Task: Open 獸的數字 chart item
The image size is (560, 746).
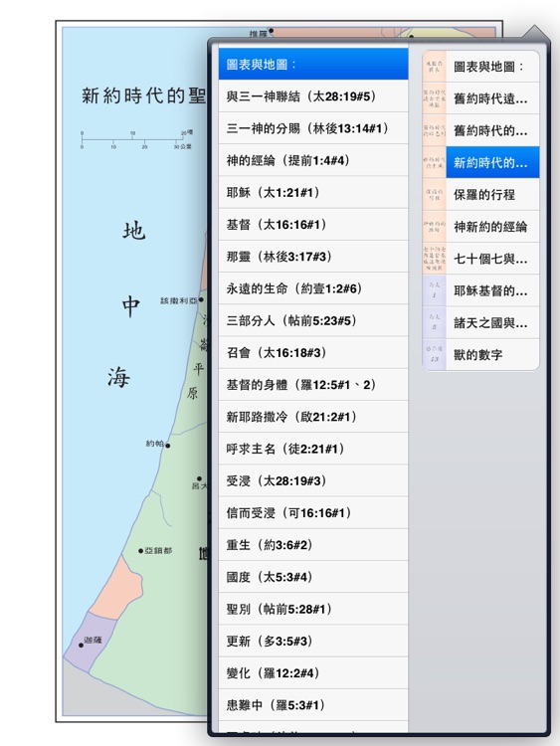Action: coord(481,354)
